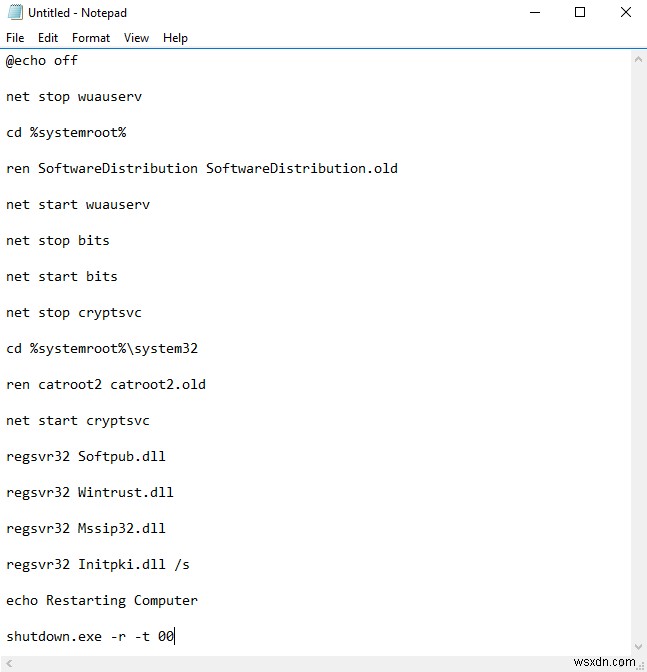Image resolution: width=647 pixels, height=672 pixels.
Task: Click the 'ren SoftwareDistribution' command line
Action: tap(201, 168)
